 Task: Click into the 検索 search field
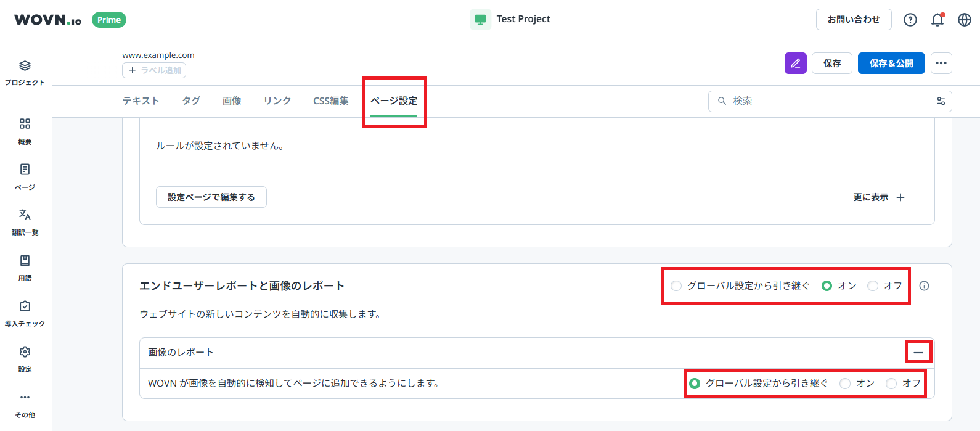826,101
